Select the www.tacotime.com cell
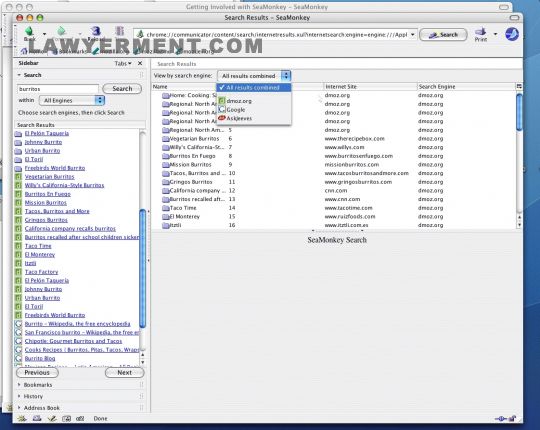The height and width of the screenshot is (430, 540). click(x=348, y=208)
